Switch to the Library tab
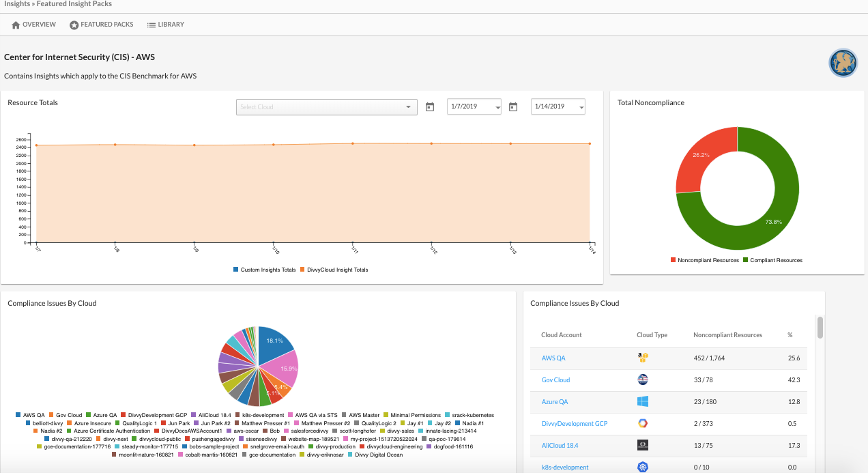 pyautogui.click(x=165, y=25)
